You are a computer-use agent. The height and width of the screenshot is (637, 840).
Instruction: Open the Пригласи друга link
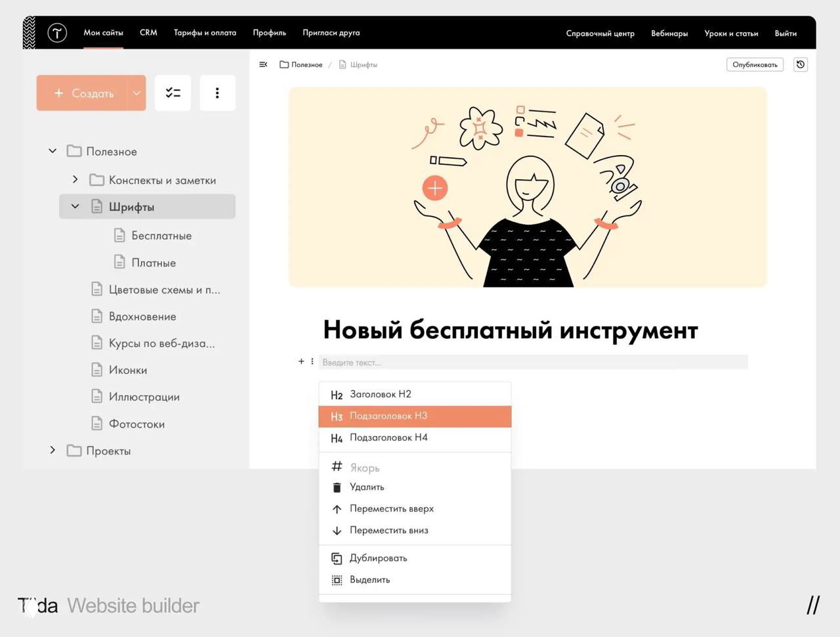(x=331, y=32)
